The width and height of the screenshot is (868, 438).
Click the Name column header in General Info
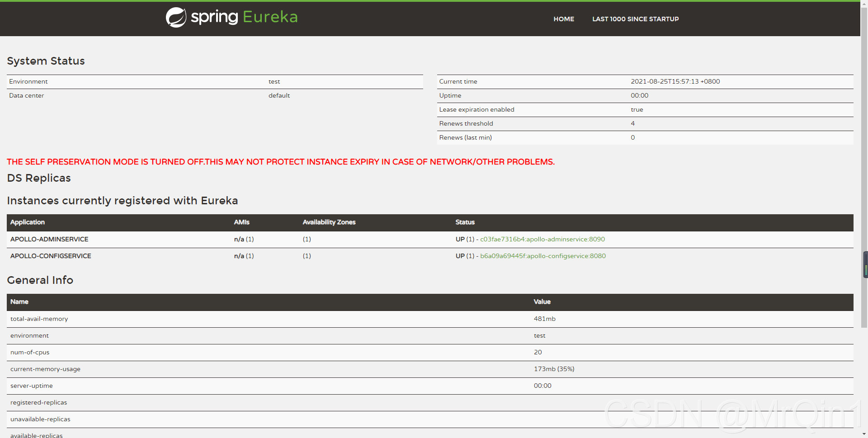tap(19, 301)
